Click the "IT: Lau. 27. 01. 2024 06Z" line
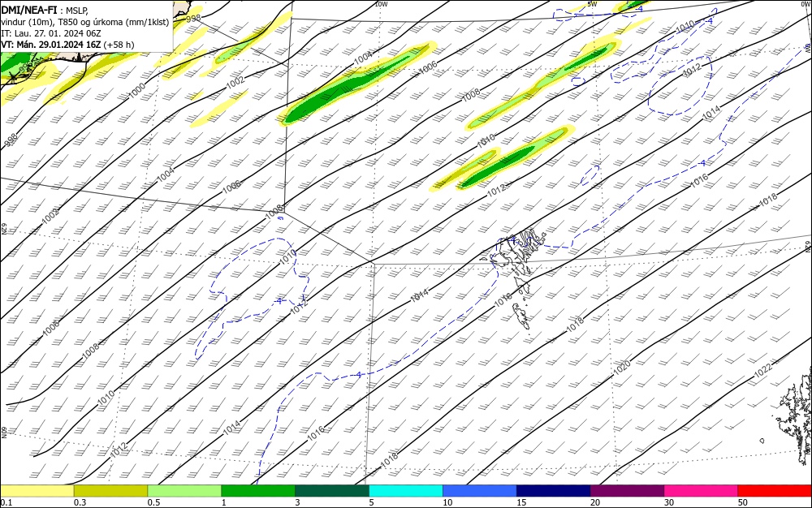Image resolution: width=812 pixels, height=508 pixels. point(50,33)
